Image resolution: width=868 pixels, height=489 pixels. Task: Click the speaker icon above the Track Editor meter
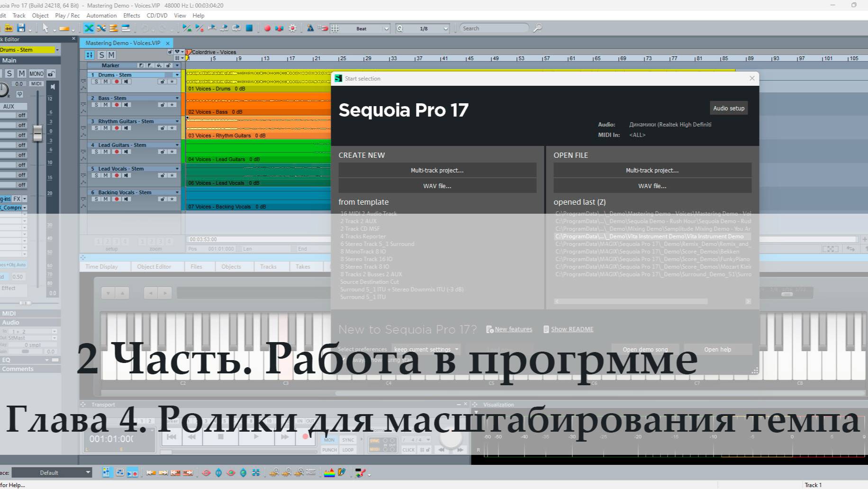[53, 87]
